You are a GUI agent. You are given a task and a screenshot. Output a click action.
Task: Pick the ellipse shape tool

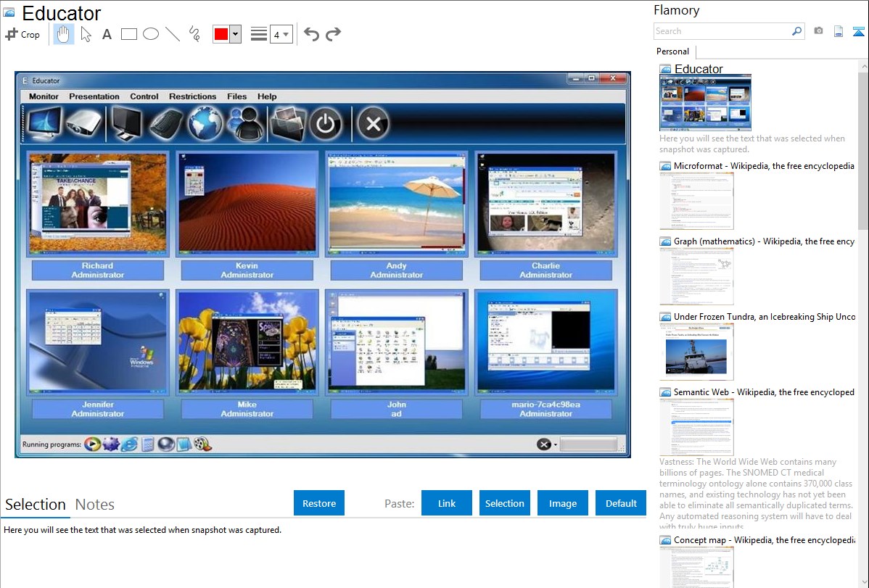click(x=151, y=34)
